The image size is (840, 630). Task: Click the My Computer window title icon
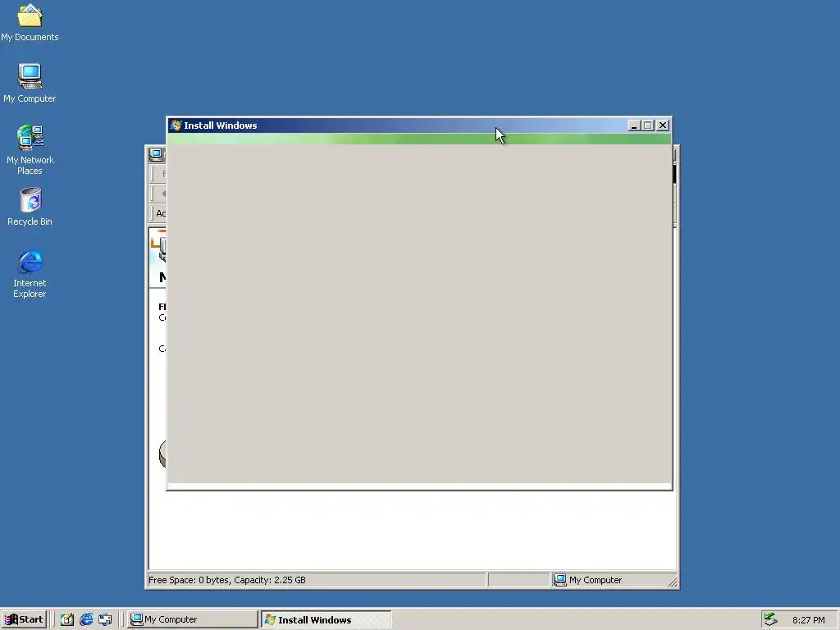coord(157,155)
